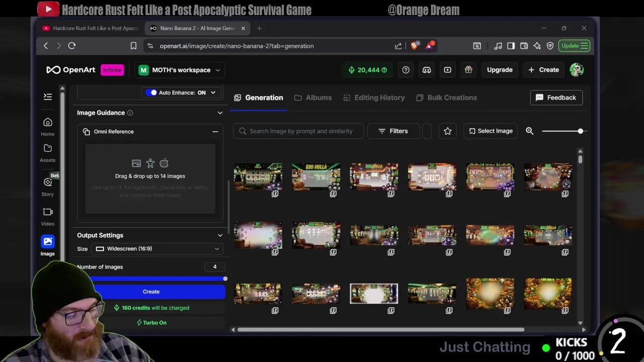Click the Number of Images value box
This screenshot has height=362, width=644.
(215, 267)
